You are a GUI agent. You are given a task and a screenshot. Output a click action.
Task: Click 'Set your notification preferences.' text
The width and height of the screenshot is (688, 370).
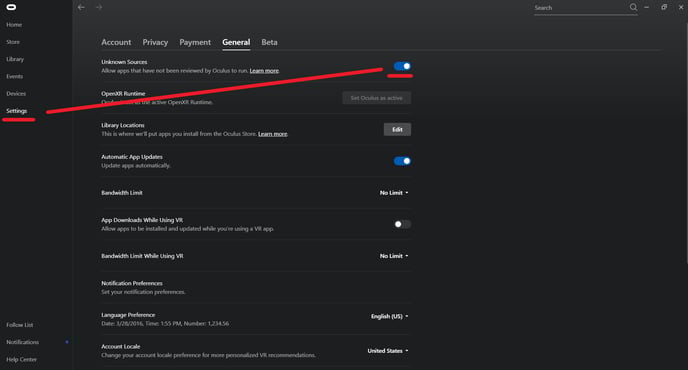[143, 292]
